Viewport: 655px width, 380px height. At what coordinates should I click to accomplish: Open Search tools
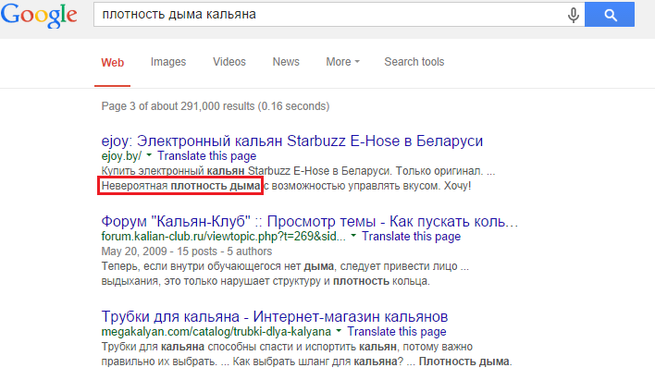[414, 62]
